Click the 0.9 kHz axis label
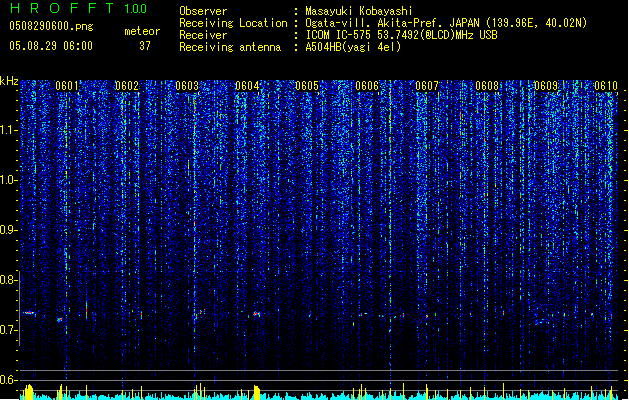 [8, 230]
